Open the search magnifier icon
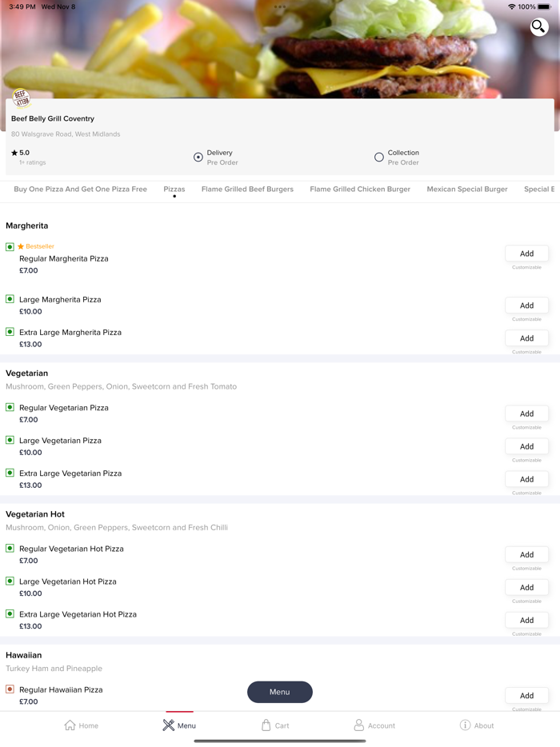The width and height of the screenshot is (560, 747). point(539,26)
